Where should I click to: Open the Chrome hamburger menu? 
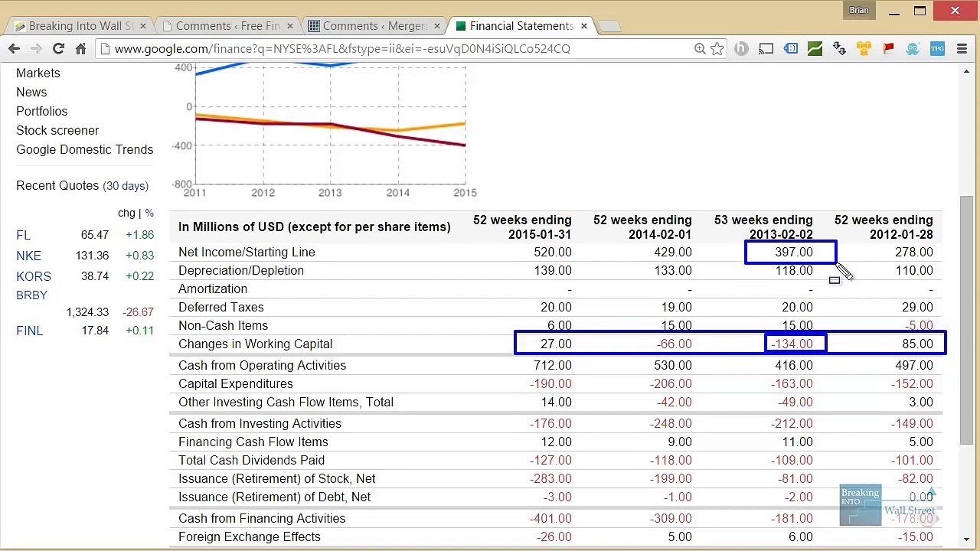962,49
